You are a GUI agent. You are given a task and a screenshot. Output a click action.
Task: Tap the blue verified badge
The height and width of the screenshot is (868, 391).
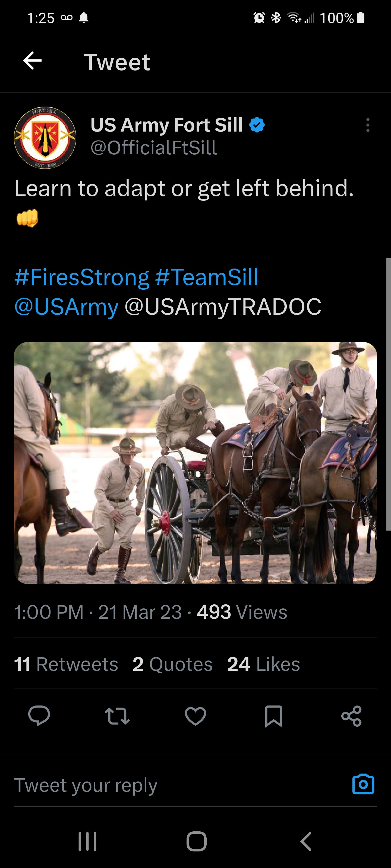tap(257, 125)
